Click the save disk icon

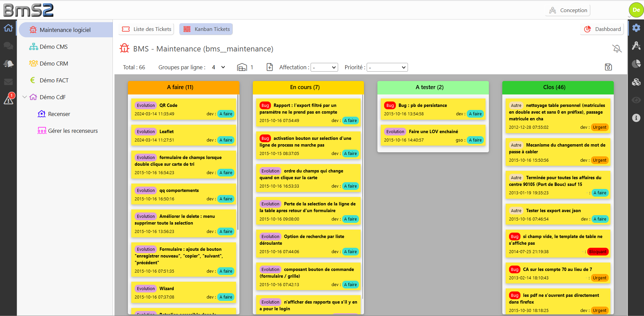pos(608,67)
